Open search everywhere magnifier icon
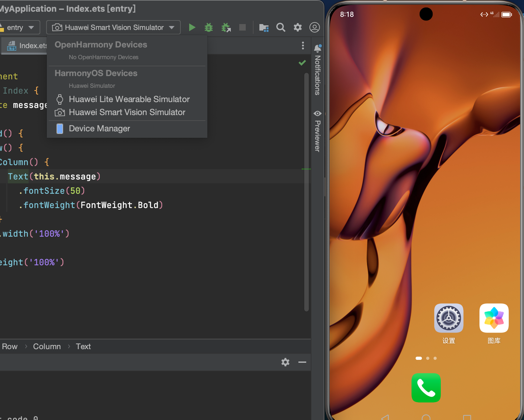The width and height of the screenshot is (524, 420). (281, 27)
